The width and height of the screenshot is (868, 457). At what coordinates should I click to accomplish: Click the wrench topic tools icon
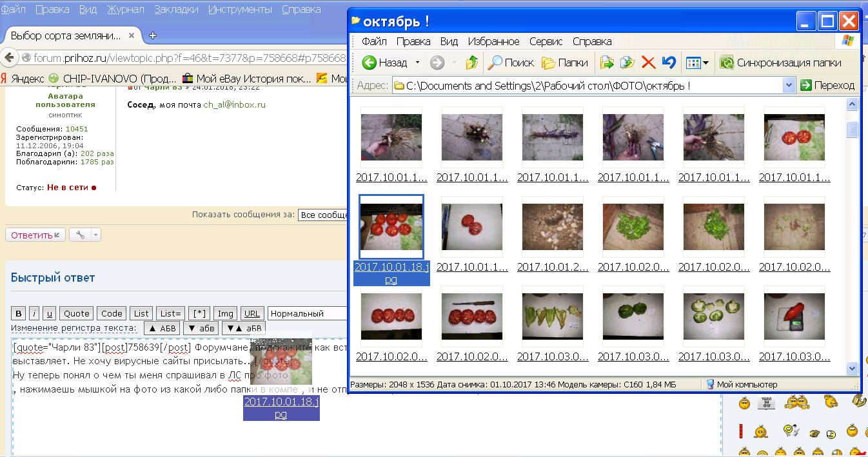pyautogui.click(x=81, y=235)
